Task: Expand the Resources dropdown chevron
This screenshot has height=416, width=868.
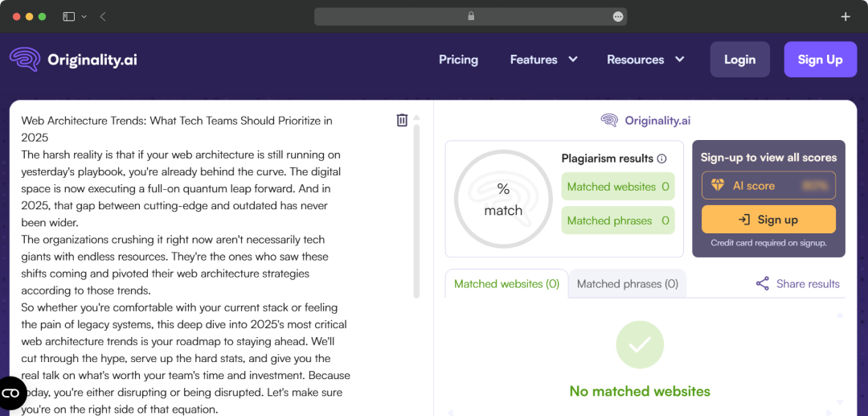Action: [680, 60]
